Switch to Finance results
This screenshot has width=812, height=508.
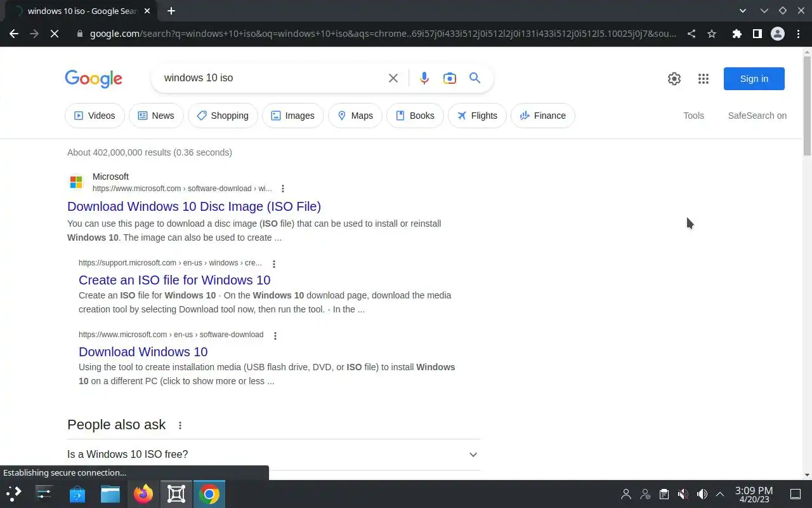[x=542, y=116]
